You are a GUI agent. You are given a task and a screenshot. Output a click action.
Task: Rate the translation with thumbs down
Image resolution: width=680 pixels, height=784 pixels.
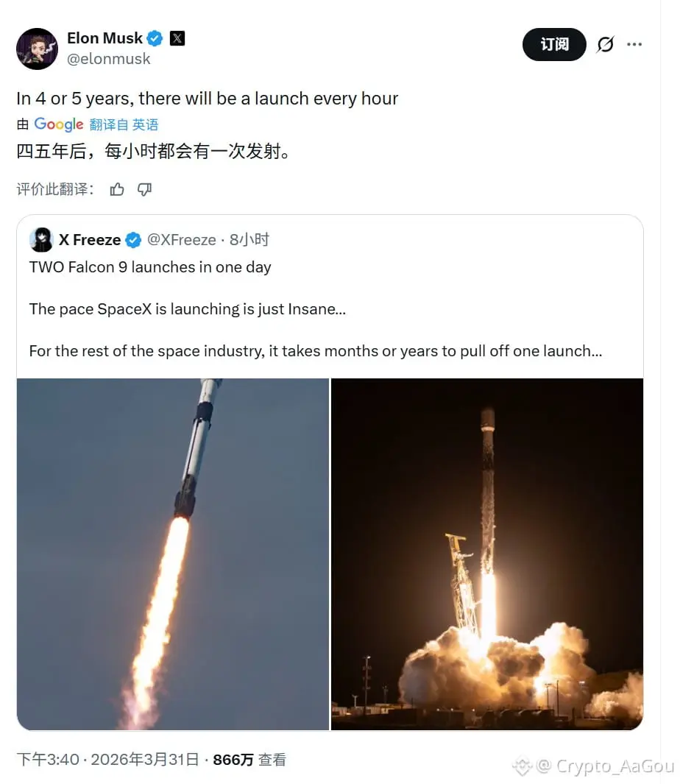point(144,189)
